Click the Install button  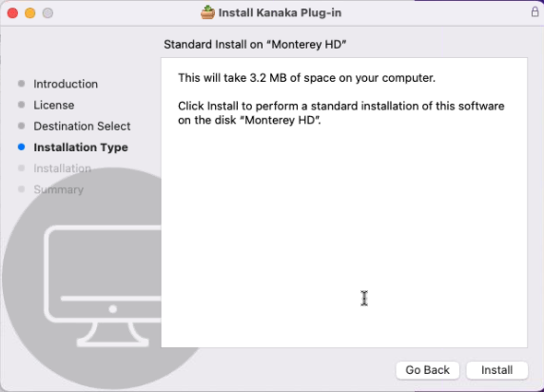pos(496,370)
